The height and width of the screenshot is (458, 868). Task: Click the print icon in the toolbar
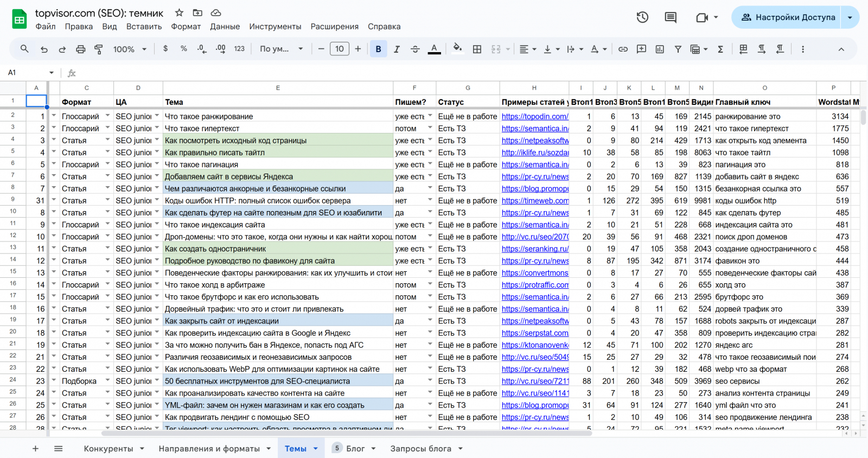click(80, 49)
